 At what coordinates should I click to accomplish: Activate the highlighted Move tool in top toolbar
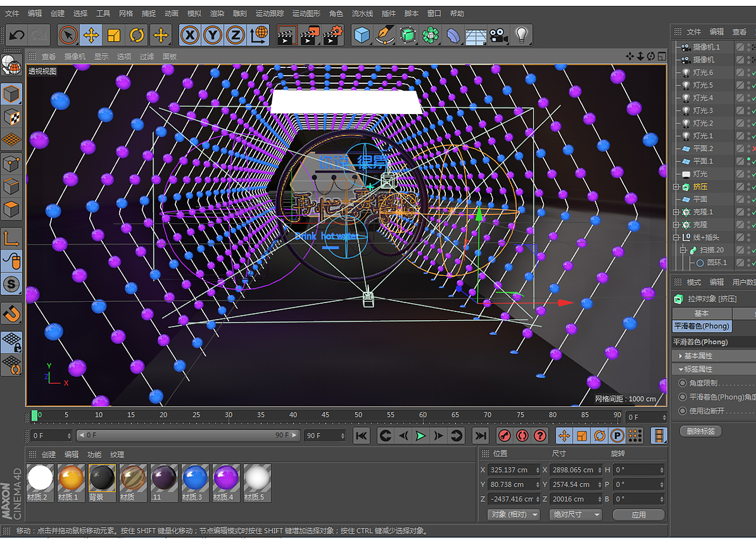(91, 35)
